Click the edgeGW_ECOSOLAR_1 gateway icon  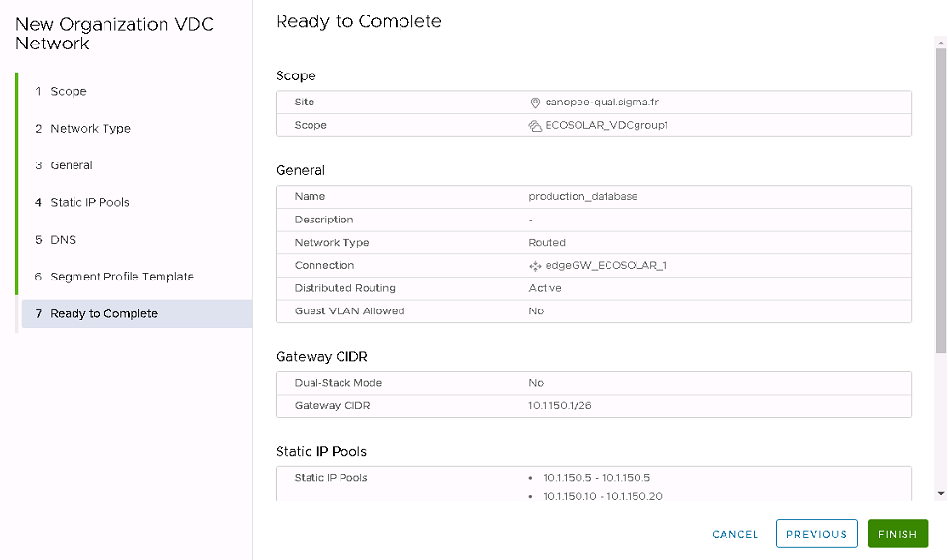pyautogui.click(x=535, y=266)
